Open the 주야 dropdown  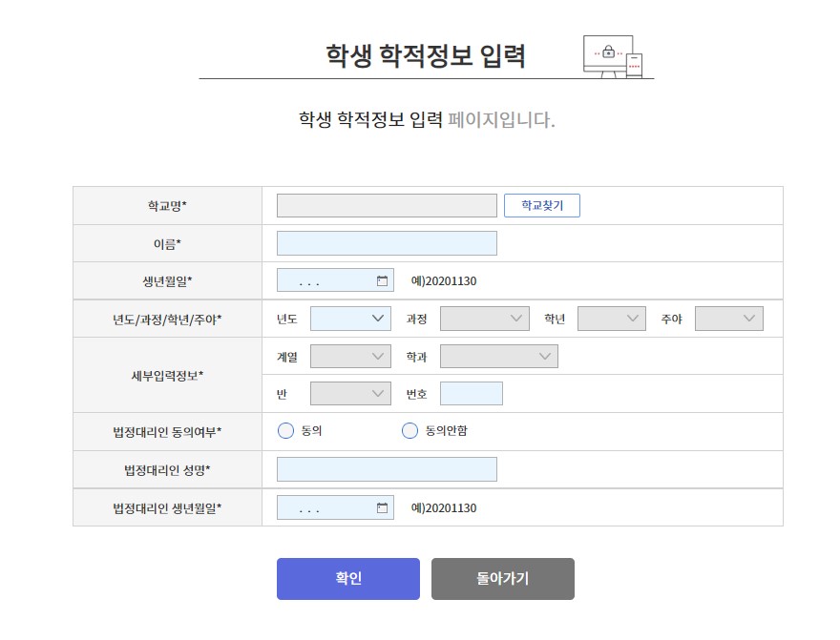click(728, 318)
